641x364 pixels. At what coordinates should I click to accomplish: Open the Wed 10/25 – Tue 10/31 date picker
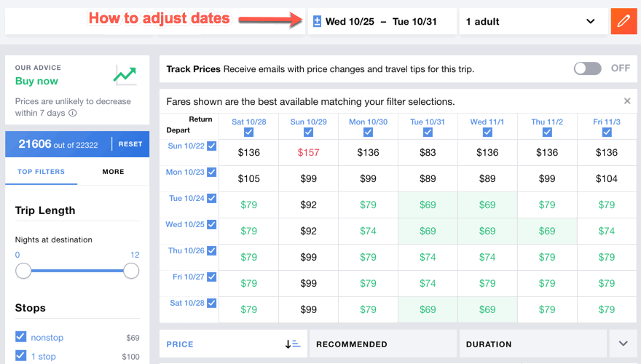pyautogui.click(x=381, y=22)
